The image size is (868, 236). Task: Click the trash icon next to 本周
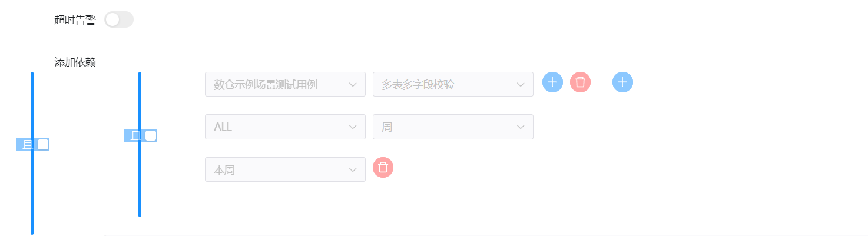click(383, 168)
